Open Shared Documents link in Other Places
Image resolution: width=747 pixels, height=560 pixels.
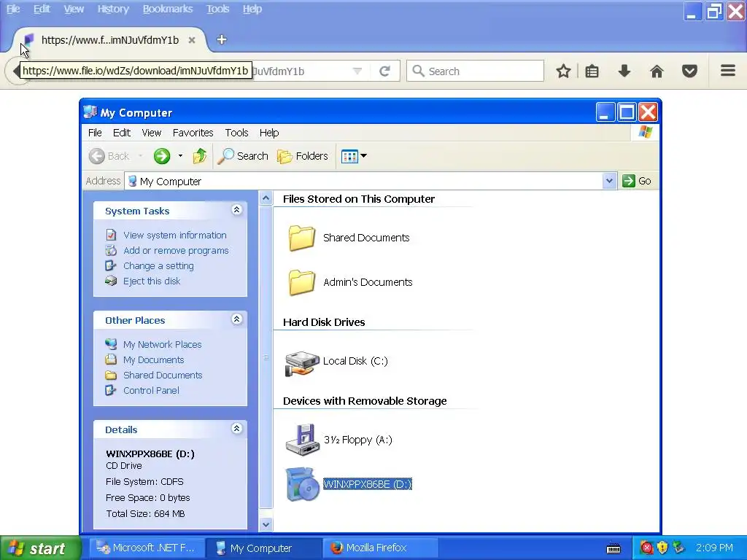163,376
